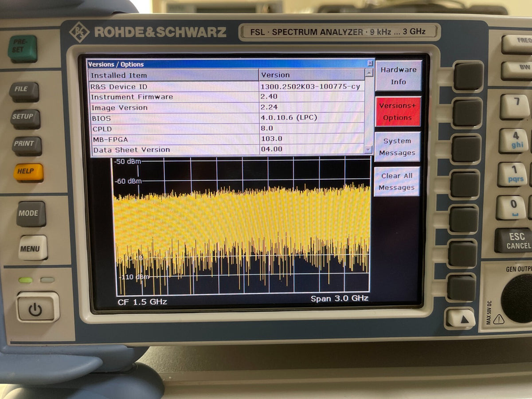Image resolution: width=532 pixels, height=399 pixels.
Task: Click the -50 dBm axis label
Action: [128, 162]
